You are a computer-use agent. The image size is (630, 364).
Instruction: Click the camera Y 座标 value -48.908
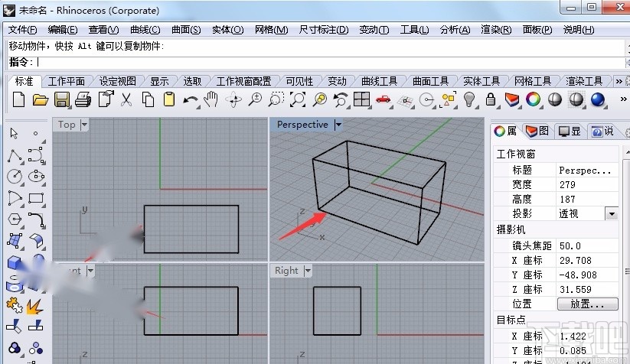point(587,275)
